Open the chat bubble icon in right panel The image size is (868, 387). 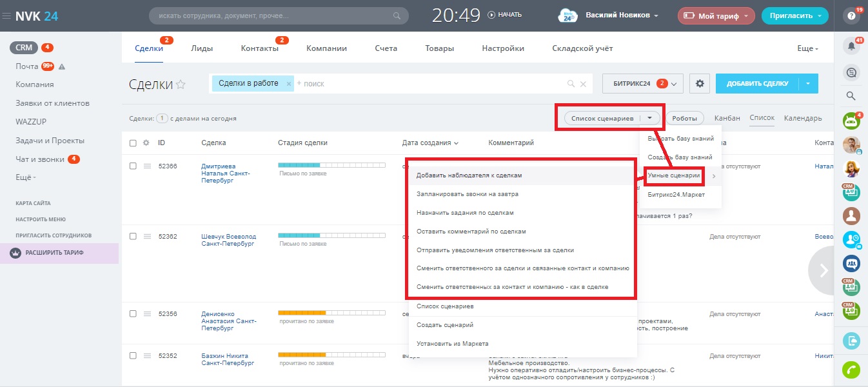pyautogui.click(x=851, y=72)
